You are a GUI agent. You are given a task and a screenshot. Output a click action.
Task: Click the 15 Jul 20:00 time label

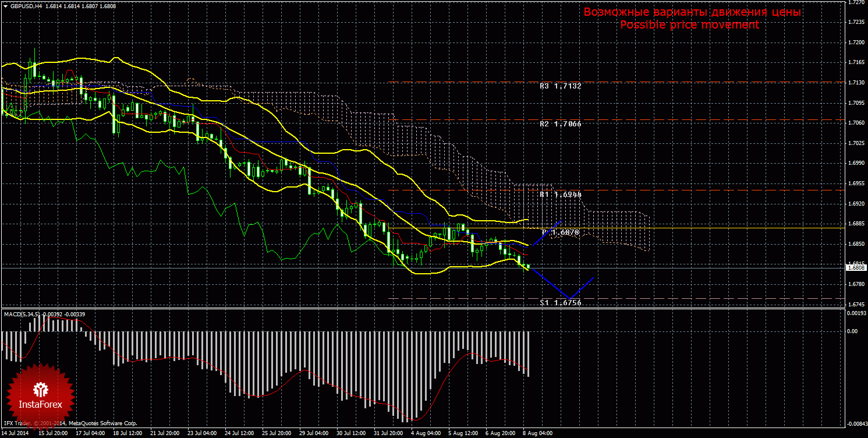52,434
